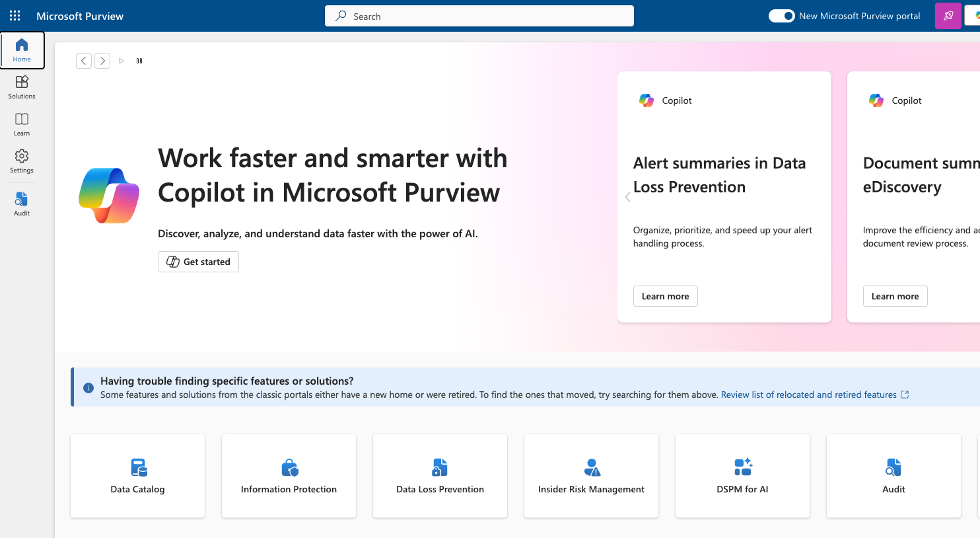Screen dimensions: 980x538
Task: Open the Information Protection card
Action: click(x=289, y=476)
